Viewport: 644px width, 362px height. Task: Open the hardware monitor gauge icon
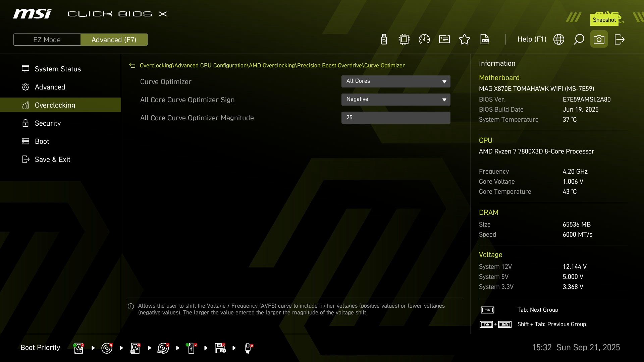(x=424, y=40)
